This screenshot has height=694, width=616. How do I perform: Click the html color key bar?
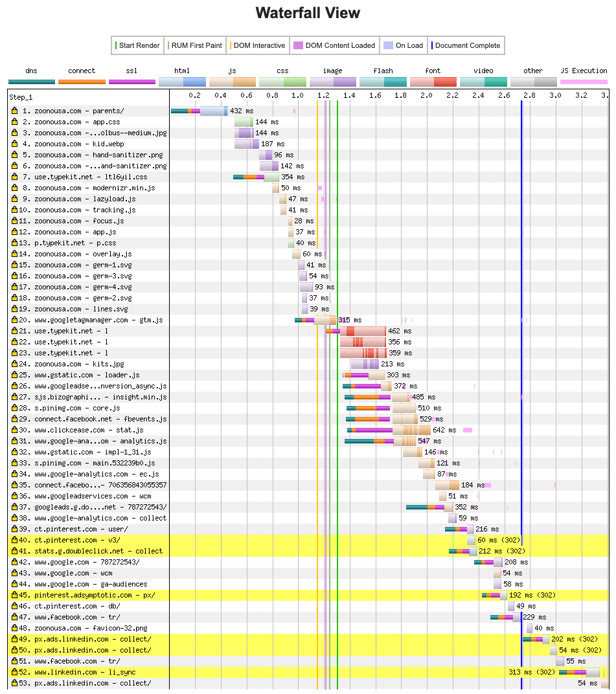pyautogui.click(x=182, y=82)
